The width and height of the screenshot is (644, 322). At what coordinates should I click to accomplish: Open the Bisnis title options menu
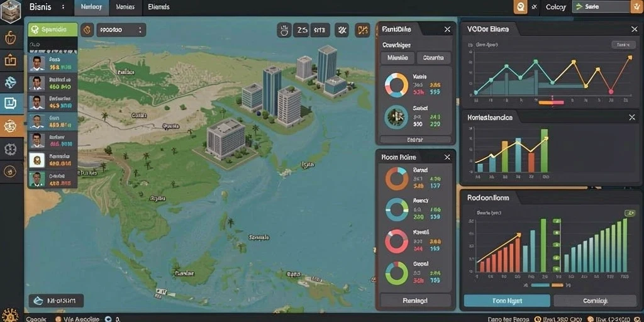pos(63,7)
